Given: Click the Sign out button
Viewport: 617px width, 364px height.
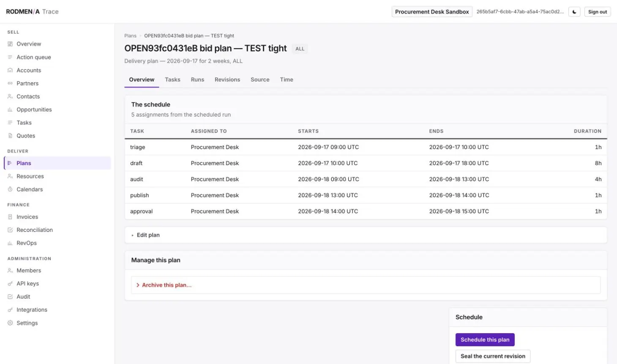Looking at the screenshot, I should pyautogui.click(x=598, y=12).
